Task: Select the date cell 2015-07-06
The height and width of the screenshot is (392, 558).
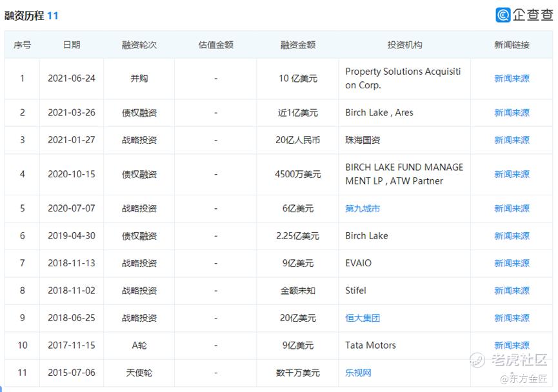Action: click(x=72, y=373)
